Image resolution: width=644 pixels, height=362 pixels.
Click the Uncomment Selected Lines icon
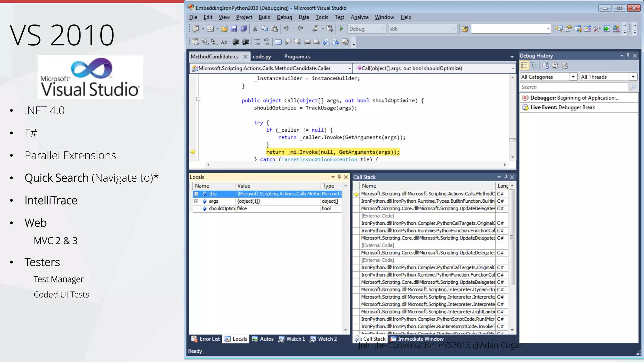pos(267,42)
